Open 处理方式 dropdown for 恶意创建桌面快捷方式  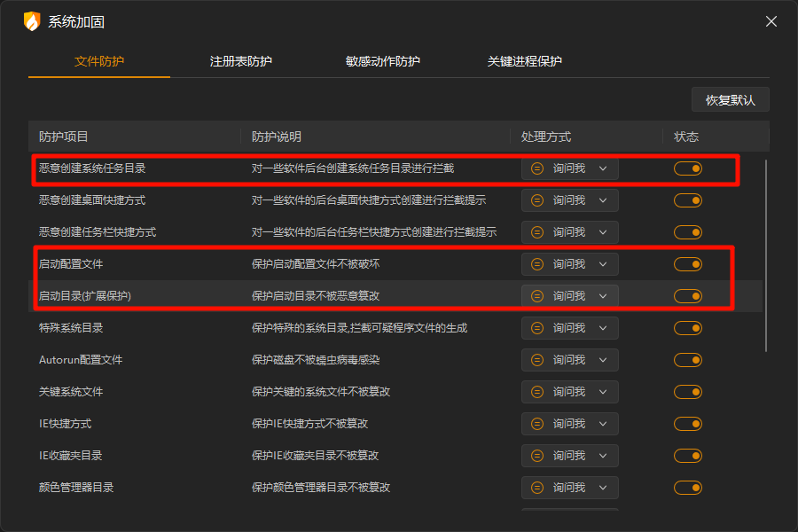[570, 200]
